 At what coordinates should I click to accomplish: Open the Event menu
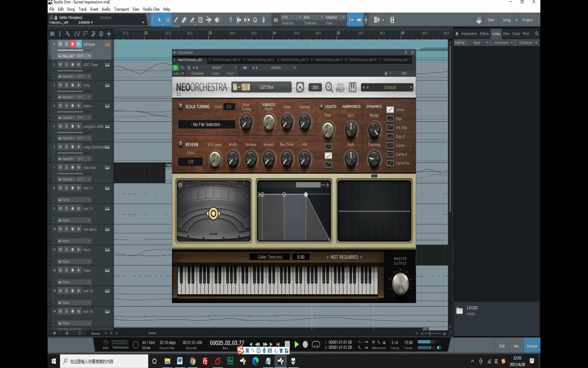click(94, 9)
